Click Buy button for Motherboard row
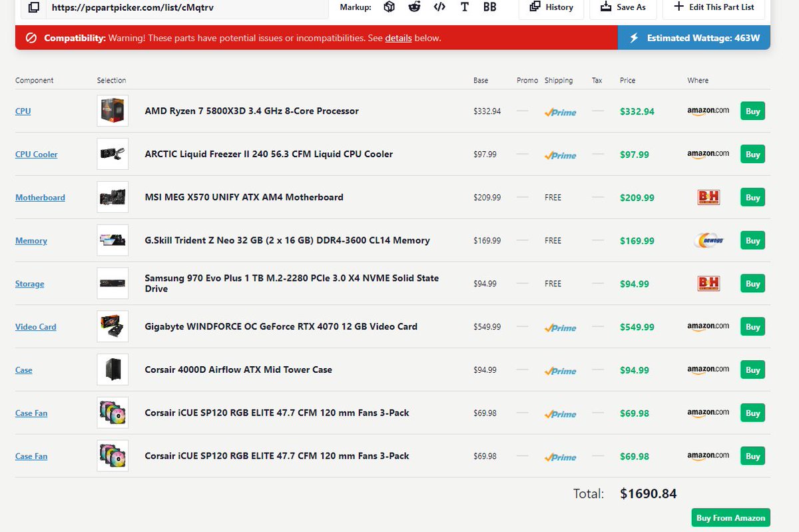 (x=752, y=197)
